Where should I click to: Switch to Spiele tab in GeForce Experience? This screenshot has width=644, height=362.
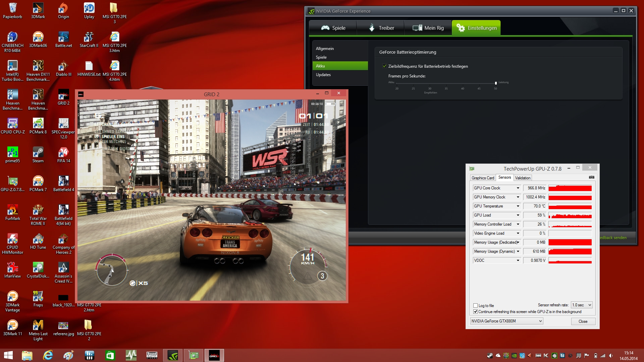point(333,28)
